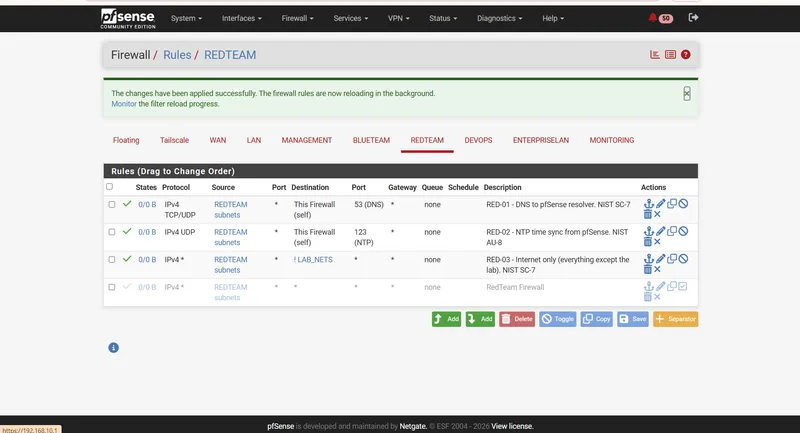Viewport: 800px width, 433px height.
Task: Open the red help question mark icon
Action: [x=686, y=55]
